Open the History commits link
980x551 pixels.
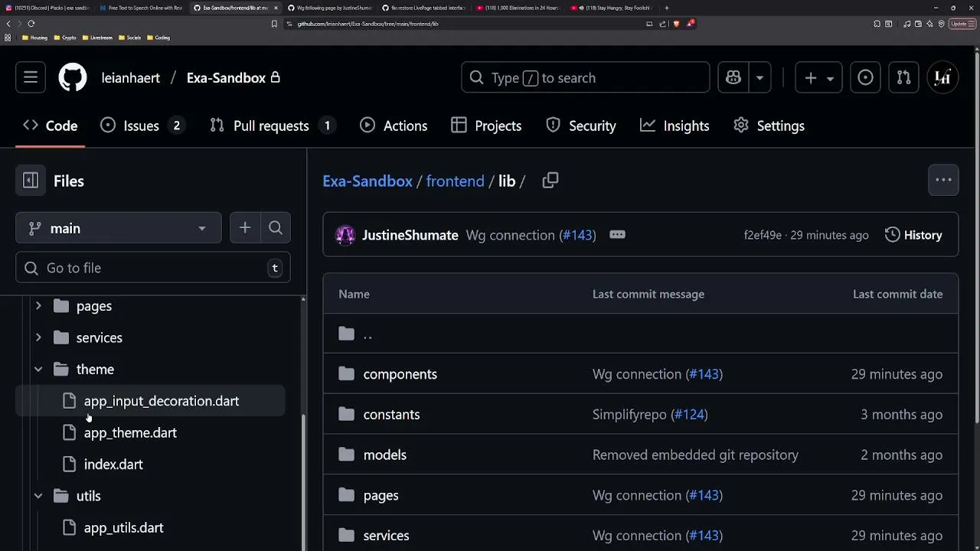click(x=913, y=235)
